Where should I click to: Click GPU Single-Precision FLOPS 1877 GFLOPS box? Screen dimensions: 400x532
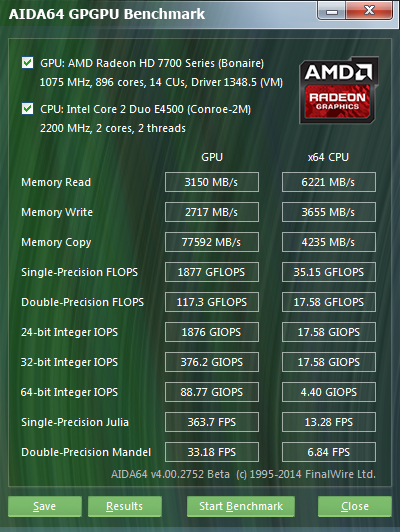[212, 272]
